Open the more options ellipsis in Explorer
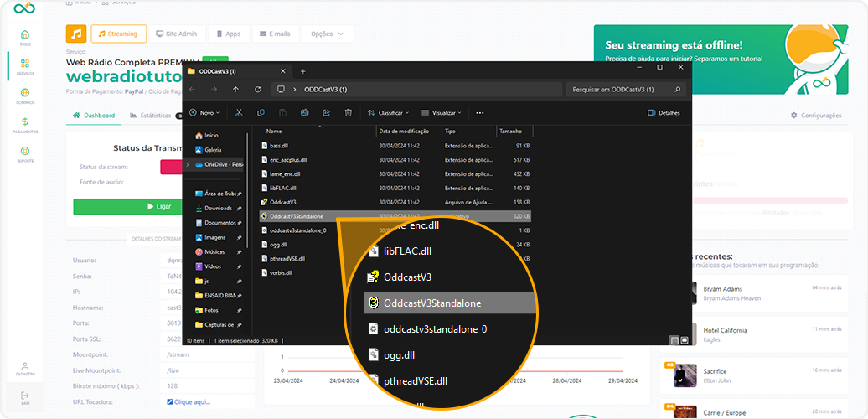The height and width of the screenshot is (419, 868). 480,113
